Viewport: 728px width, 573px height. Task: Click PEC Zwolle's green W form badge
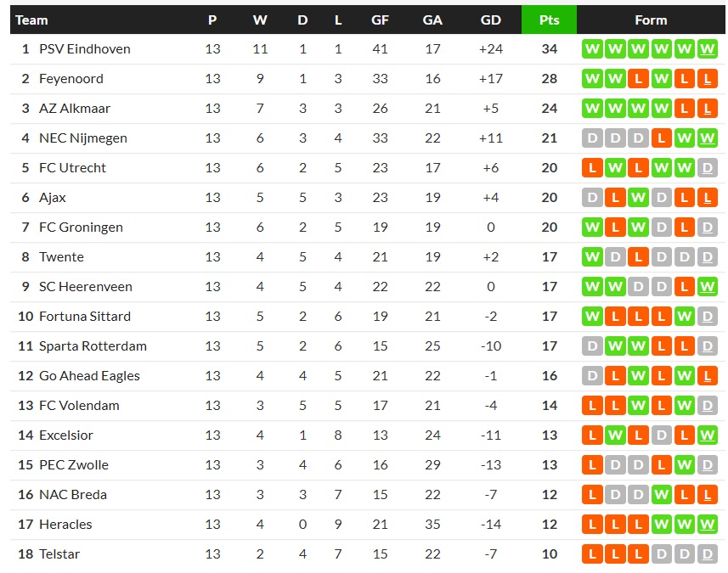click(x=684, y=465)
